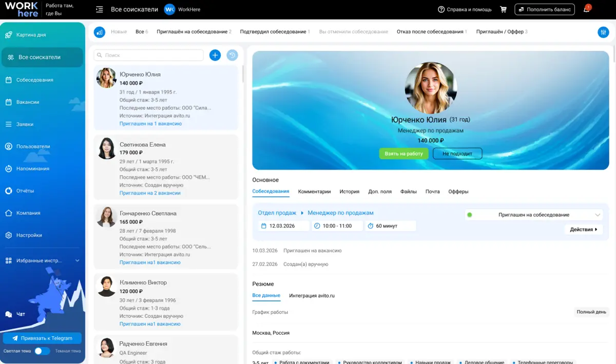This screenshot has width=616, height=364.
Task: Click in the Поиск search field
Action: 149,55
